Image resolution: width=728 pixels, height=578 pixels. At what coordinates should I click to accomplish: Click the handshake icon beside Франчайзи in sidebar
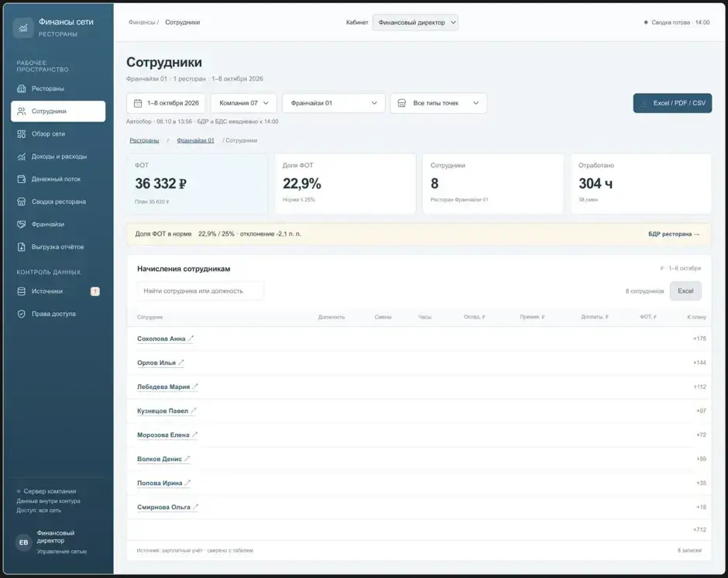(x=22, y=224)
